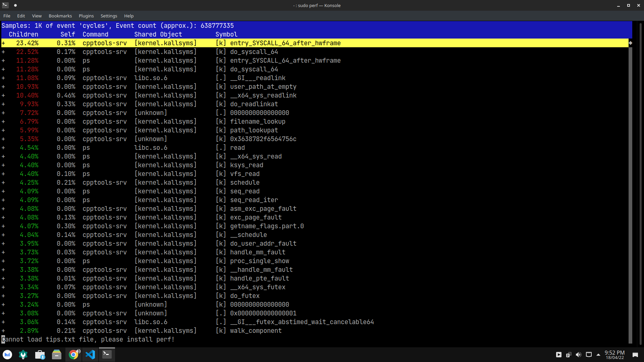Viewport: 644px width, 362px height.
Task: Open the file archive manager from the taskbar
Action: point(56,354)
